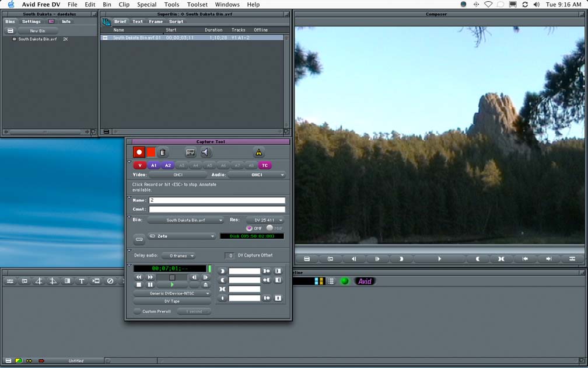Click the single/dual drive mode icon beside Zeto
The image size is (588, 368).
click(139, 239)
